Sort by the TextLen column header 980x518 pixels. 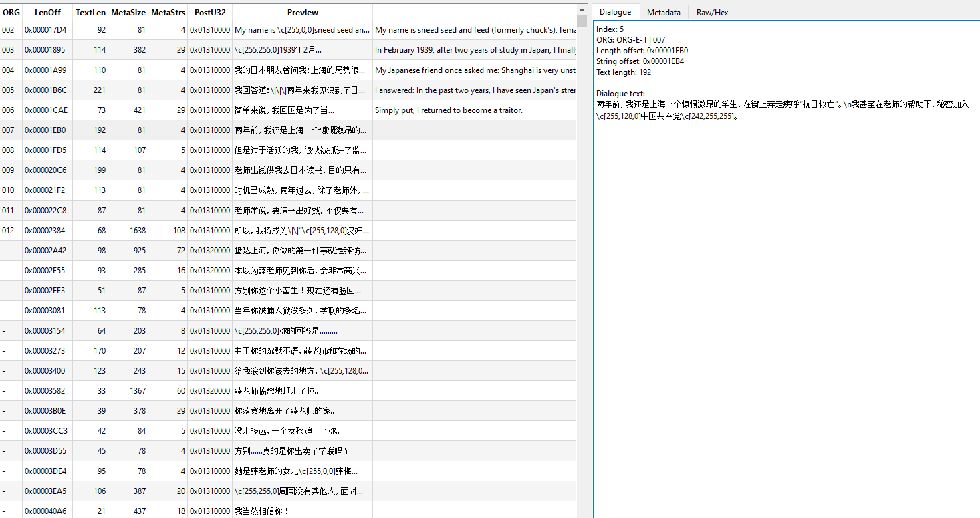(90, 13)
